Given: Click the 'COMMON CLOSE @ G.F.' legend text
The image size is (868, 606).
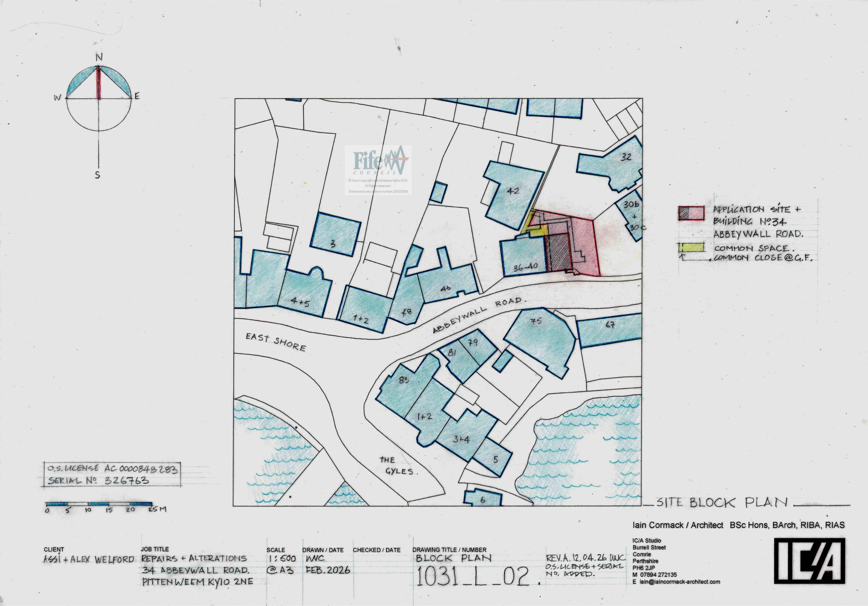Looking at the screenshot, I should pyautogui.click(x=763, y=257).
